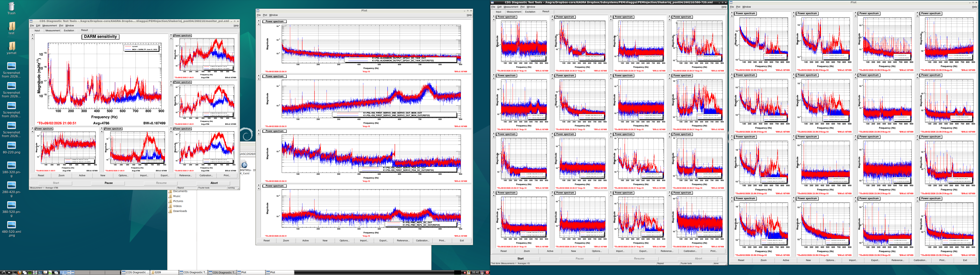Open the Trash desktop icon
The width and height of the screenshot is (980, 275).
point(11,6)
